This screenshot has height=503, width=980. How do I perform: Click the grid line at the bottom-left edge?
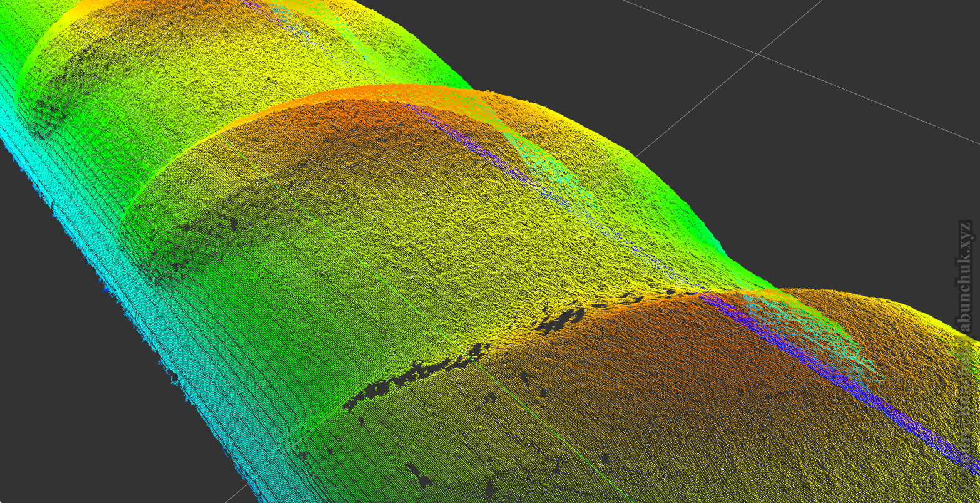[235, 495]
